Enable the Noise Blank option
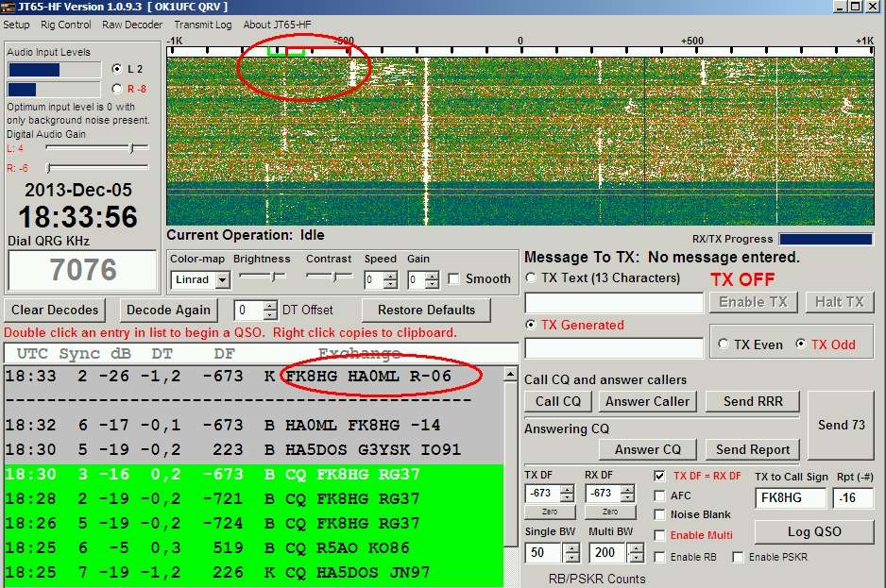The image size is (886, 588). [x=660, y=514]
